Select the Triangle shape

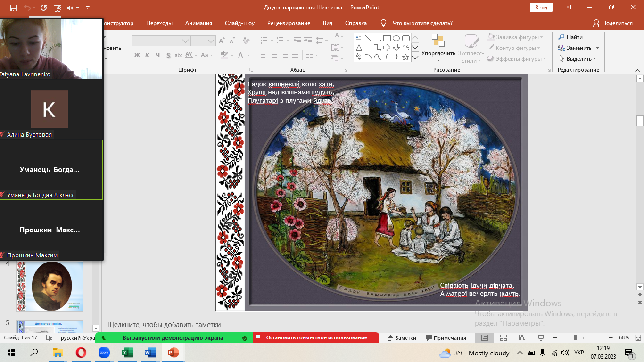358,48
